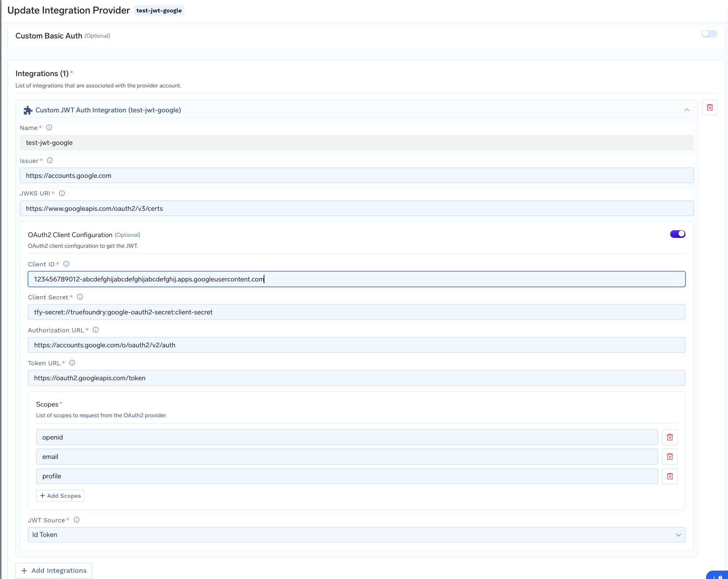Screen dimensions: 728x579
Task: Open the JWT Source dropdown
Action: click(x=356, y=535)
